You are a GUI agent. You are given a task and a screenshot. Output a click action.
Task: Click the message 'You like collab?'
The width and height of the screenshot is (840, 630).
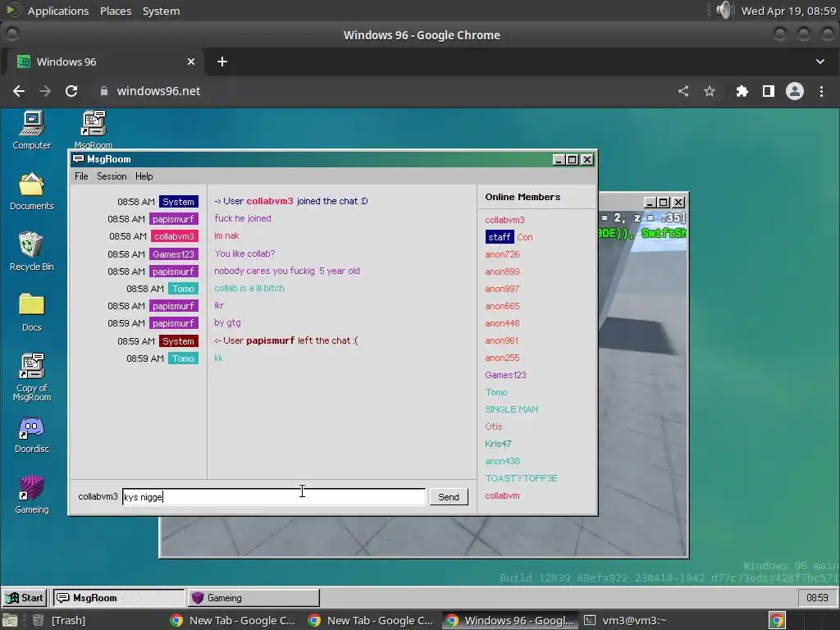point(244,253)
